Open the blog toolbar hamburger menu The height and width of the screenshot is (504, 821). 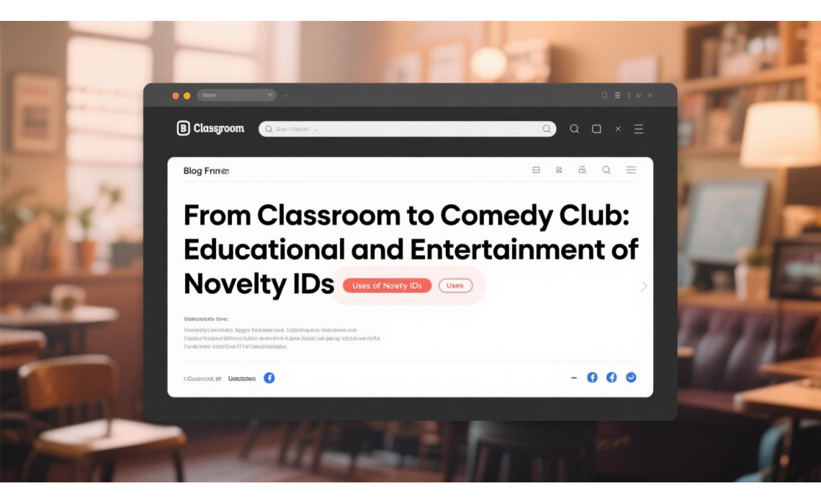click(631, 170)
